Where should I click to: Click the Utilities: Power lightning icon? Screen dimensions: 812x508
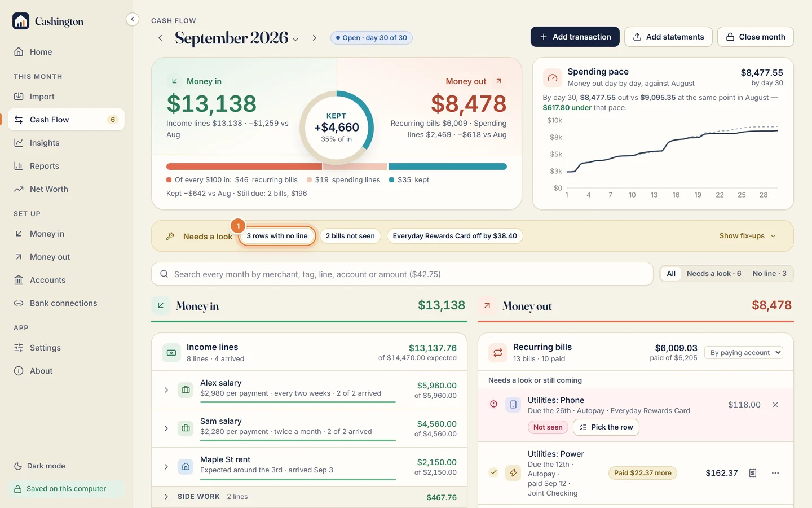tap(513, 473)
